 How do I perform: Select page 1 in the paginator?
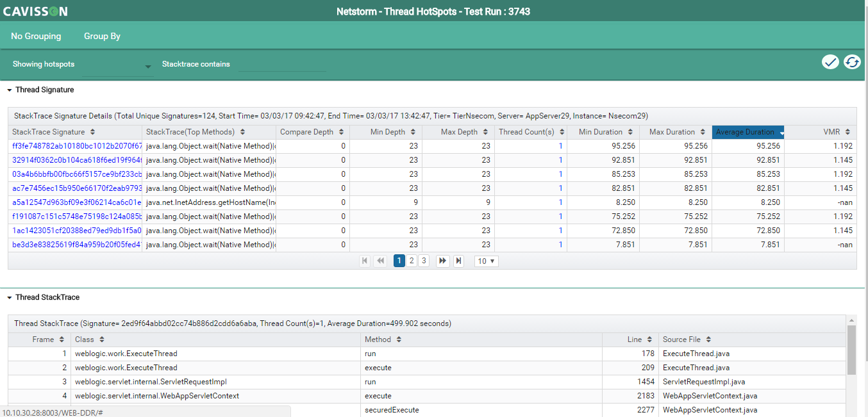point(399,261)
